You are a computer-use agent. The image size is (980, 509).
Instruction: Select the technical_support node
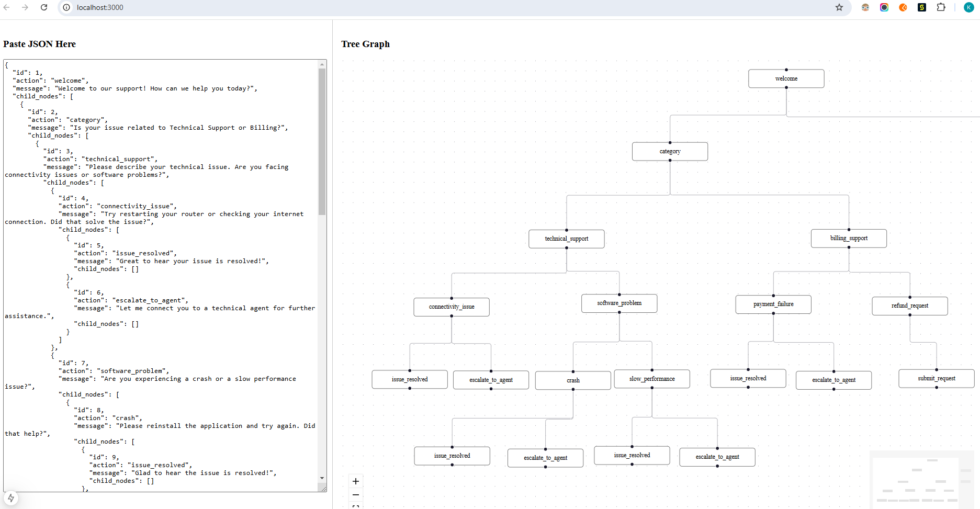[x=567, y=239]
